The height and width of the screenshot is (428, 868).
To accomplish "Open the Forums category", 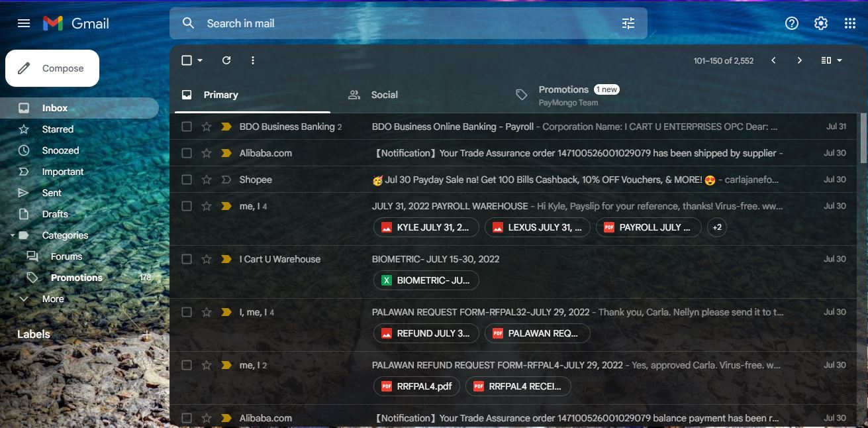I will (79, 256).
